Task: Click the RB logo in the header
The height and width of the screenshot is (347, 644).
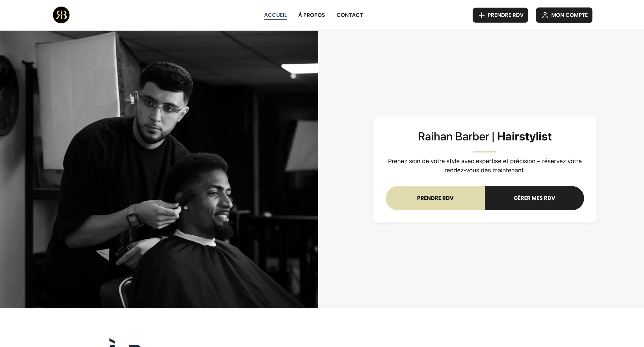Action: tap(61, 15)
